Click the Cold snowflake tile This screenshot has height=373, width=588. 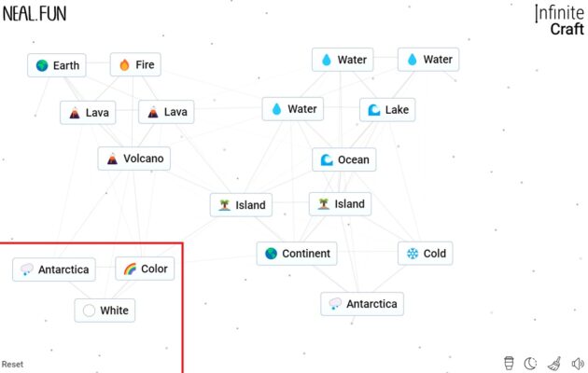point(425,254)
